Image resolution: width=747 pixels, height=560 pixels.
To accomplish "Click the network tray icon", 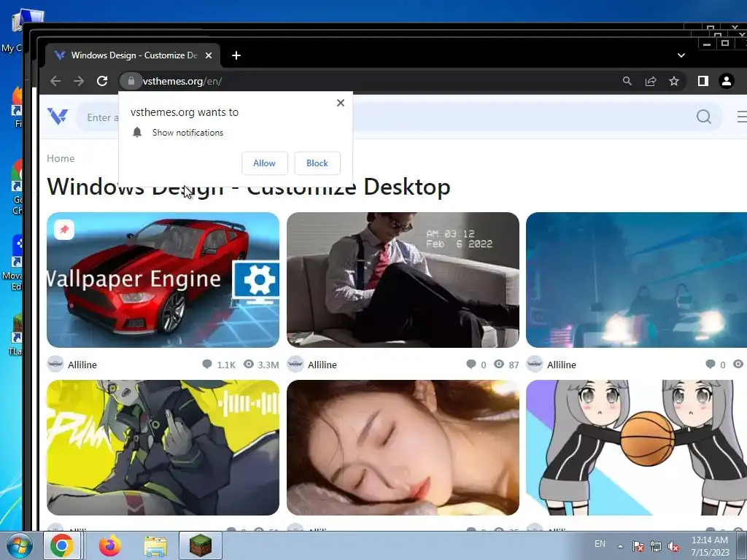I will tap(656, 547).
